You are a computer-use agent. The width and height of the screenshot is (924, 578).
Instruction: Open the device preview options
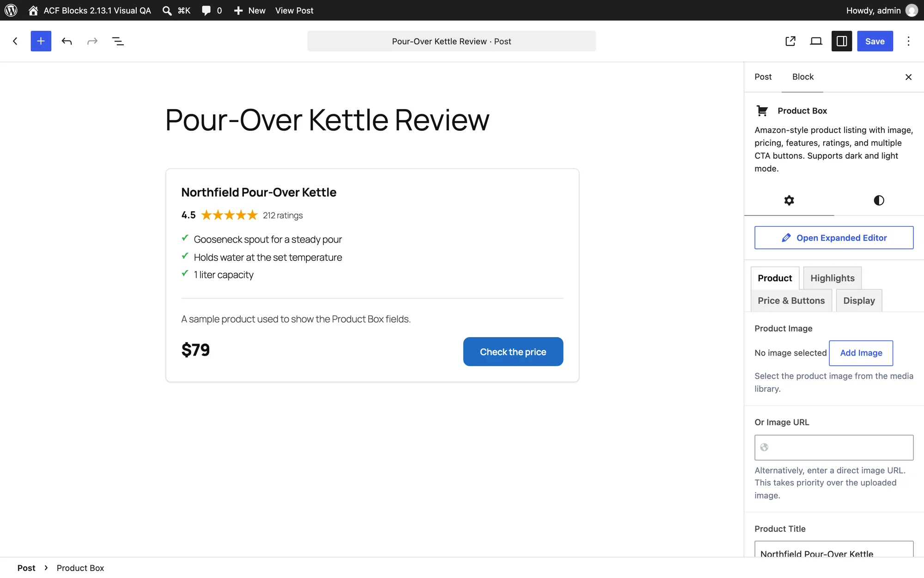(x=816, y=41)
